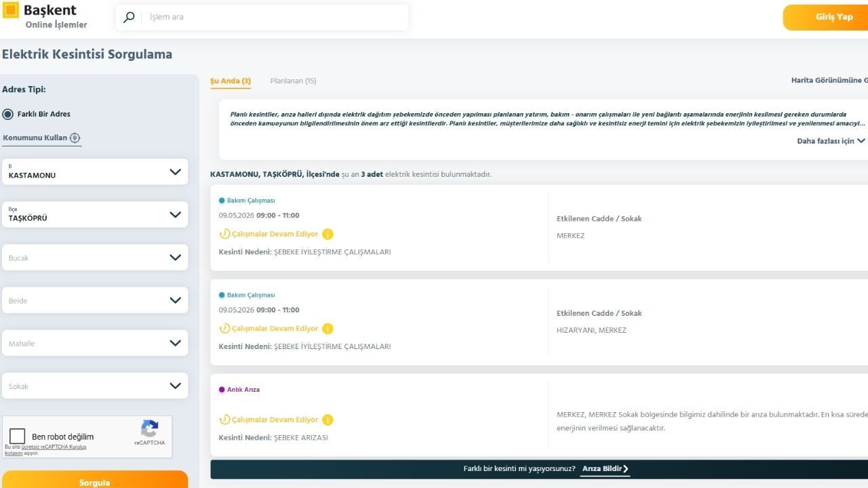Image resolution: width=868 pixels, height=488 pixels.
Task: Check the Ben robot değilim checkbox
Action: tap(18, 436)
